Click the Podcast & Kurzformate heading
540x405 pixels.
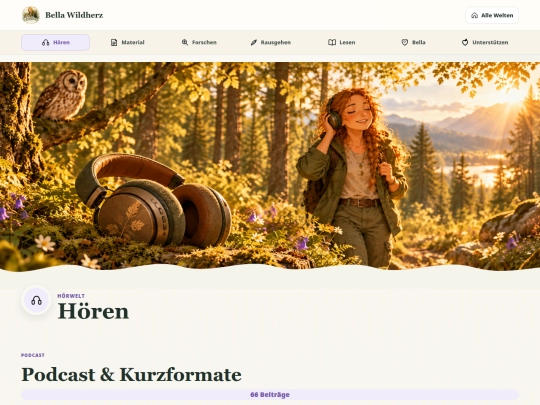point(131,375)
